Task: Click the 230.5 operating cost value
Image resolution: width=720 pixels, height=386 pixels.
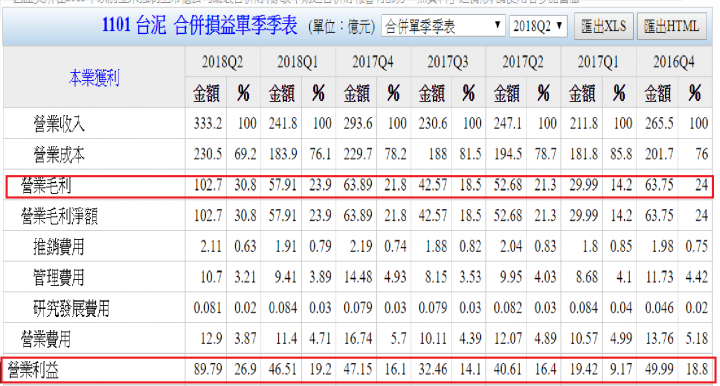Action: [208, 154]
